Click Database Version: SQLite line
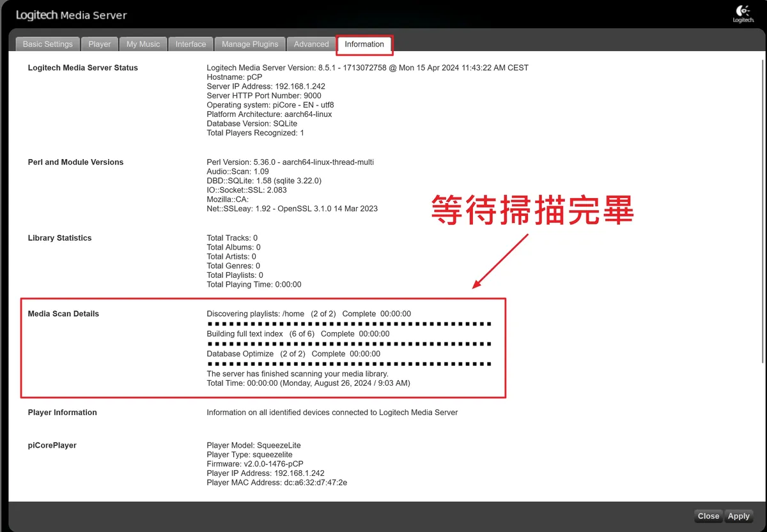767x532 pixels. pyautogui.click(x=252, y=123)
